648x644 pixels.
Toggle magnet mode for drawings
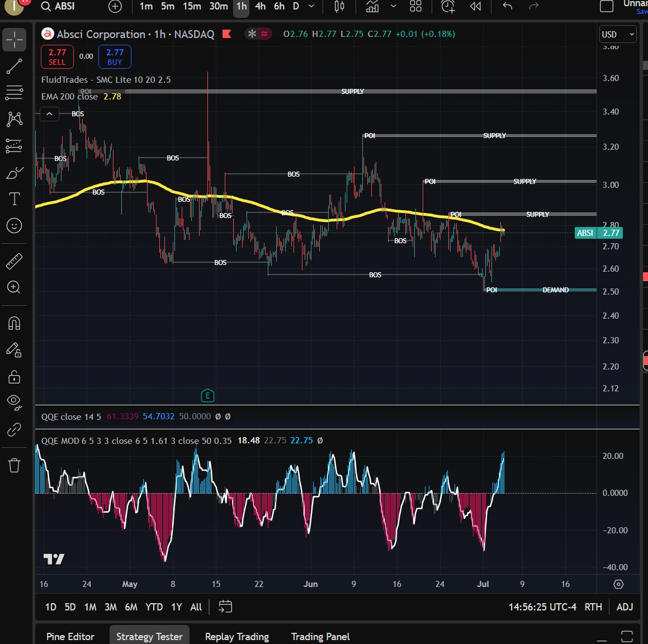coord(14,323)
